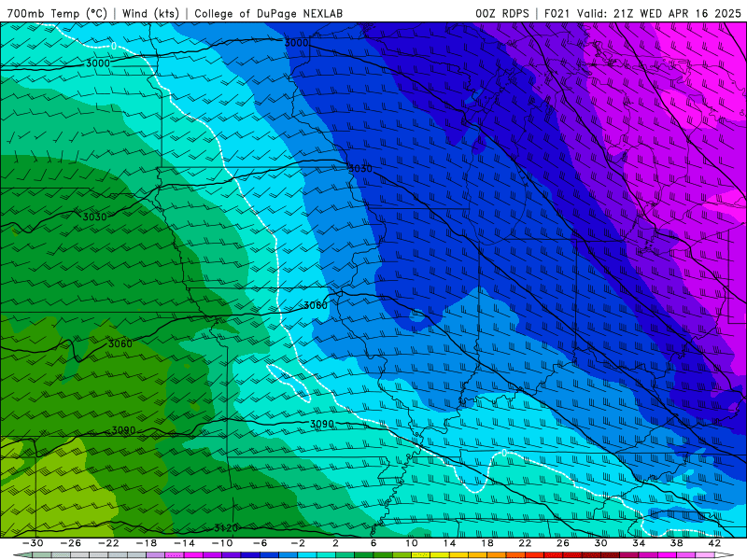Click the "College of DuPage NEXLAB" credit
Image resolution: width=747 pixels, height=560 pixels.
269,13
